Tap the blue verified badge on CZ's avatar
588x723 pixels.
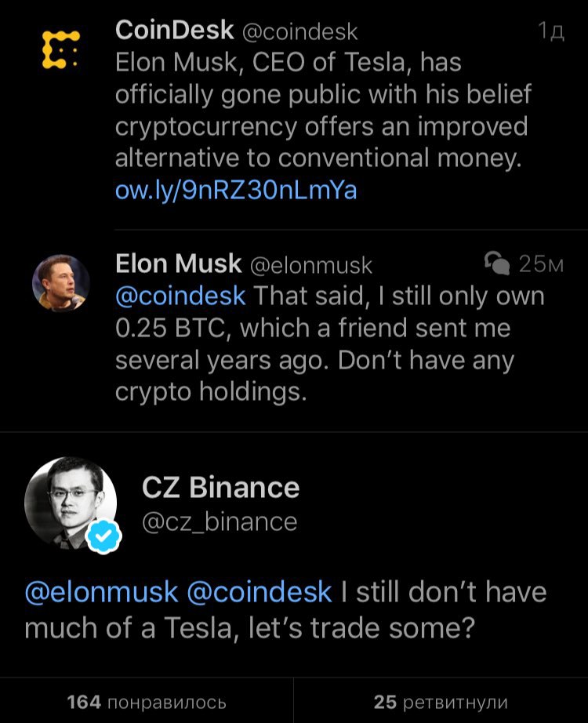pyautogui.click(x=104, y=536)
